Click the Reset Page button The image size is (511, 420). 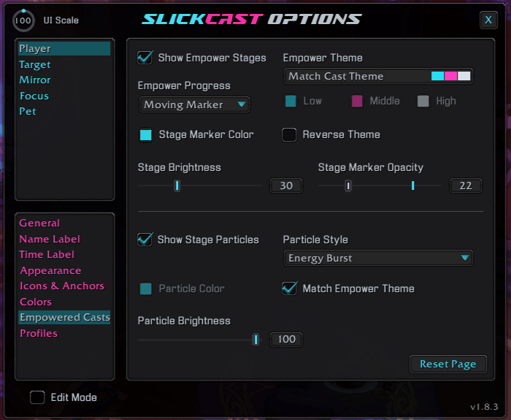(x=448, y=364)
